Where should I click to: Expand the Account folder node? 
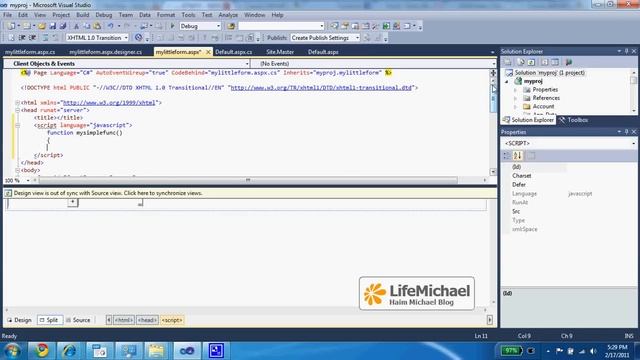pyautogui.click(x=515, y=107)
